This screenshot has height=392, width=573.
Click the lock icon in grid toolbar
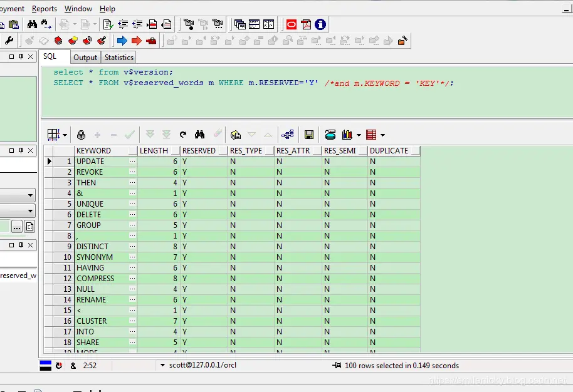[x=81, y=135]
